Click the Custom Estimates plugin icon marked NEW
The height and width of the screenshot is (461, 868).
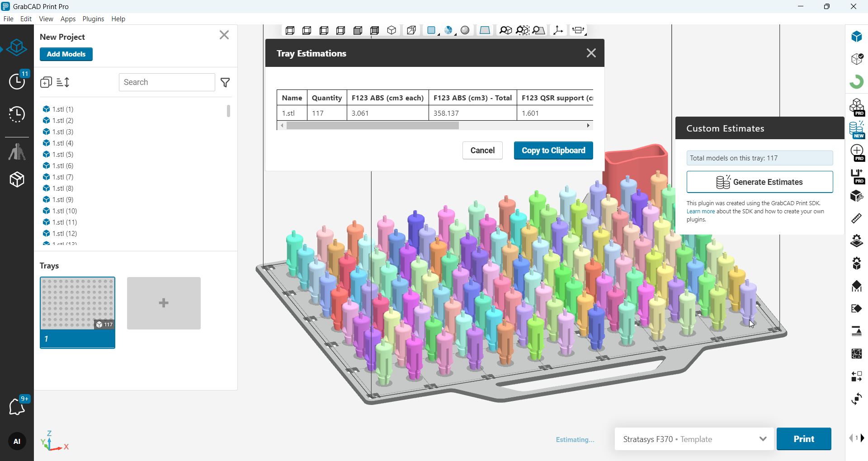coord(856,129)
